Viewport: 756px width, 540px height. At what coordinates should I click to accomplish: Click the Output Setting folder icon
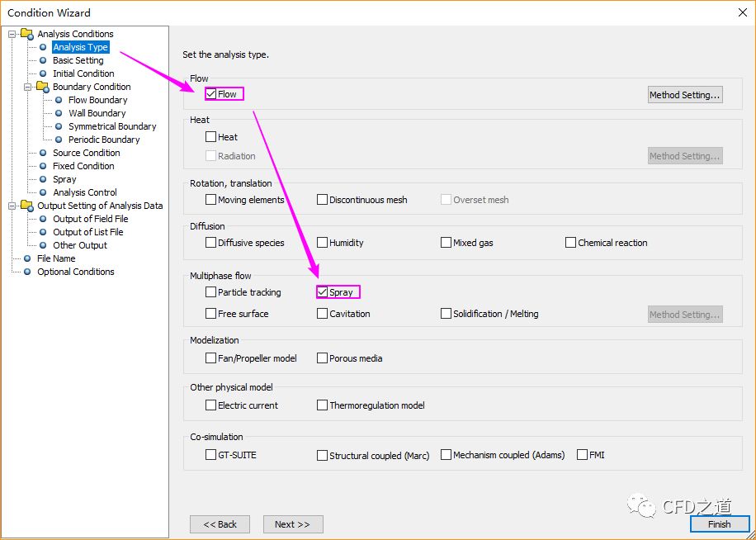26,206
